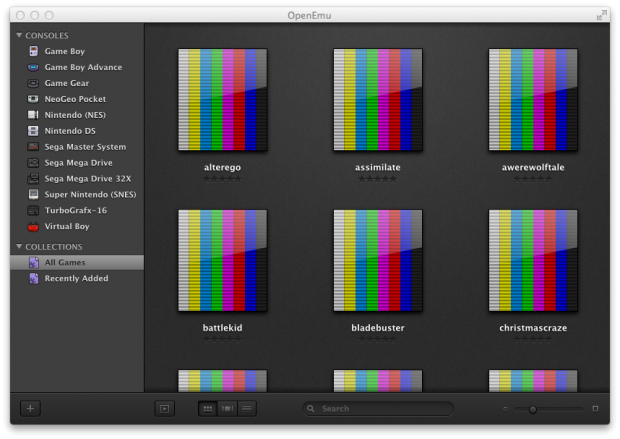Collapse the COLLECTIONS section triangle
This screenshot has width=620, height=439.
point(19,246)
